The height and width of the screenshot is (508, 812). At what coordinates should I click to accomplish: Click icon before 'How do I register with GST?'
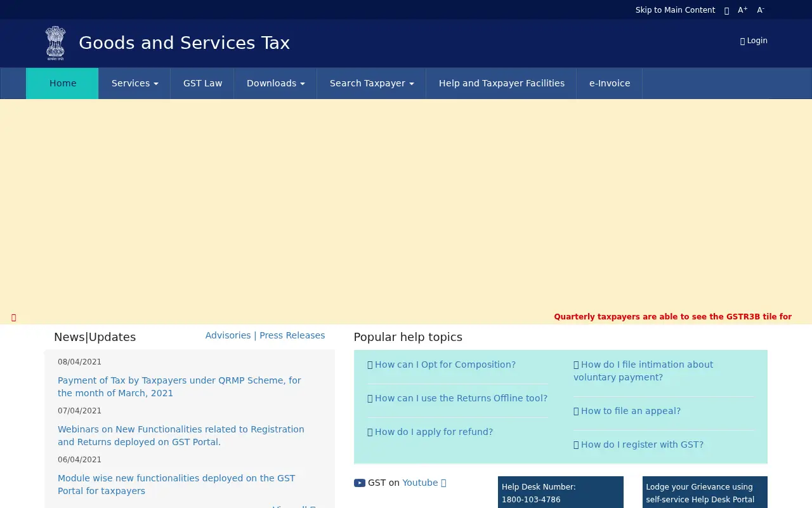click(x=576, y=444)
